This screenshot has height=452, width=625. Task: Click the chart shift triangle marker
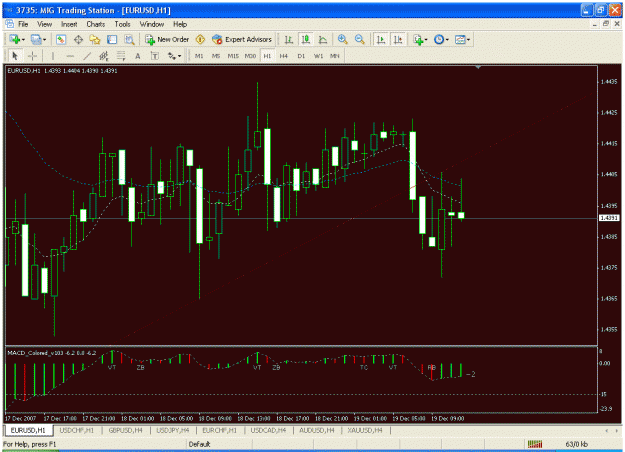(478, 67)
